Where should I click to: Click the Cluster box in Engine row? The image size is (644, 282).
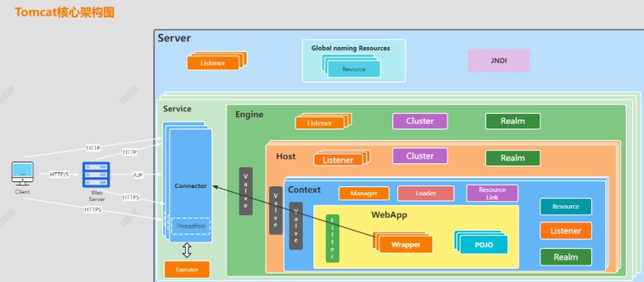click(420, 121)
